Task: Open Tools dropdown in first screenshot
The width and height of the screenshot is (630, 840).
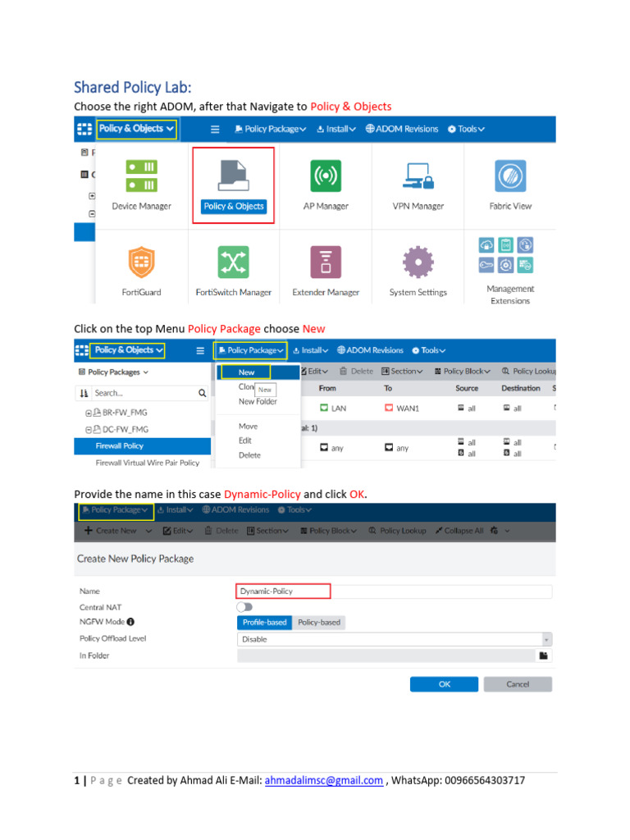Action: click(x=466, y=129)
